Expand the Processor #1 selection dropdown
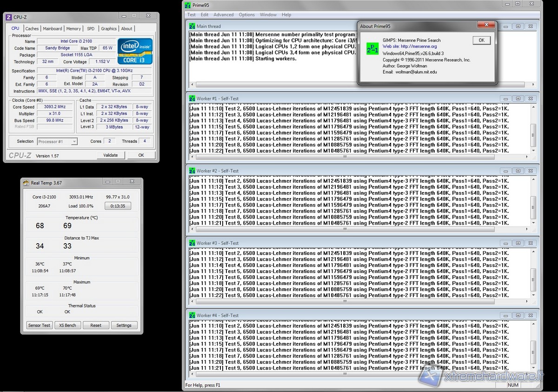558x392 pixels. click(x=74, y=141)
